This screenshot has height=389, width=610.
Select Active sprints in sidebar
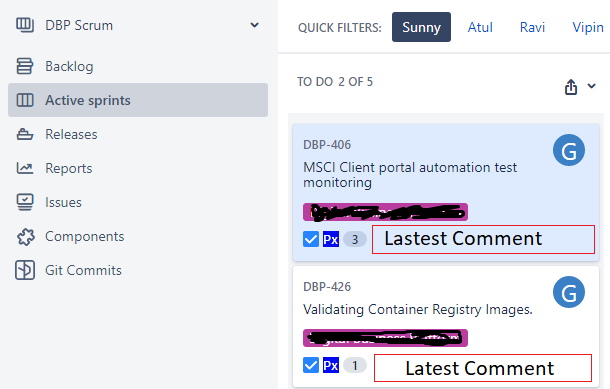click(x=138, y=100)
